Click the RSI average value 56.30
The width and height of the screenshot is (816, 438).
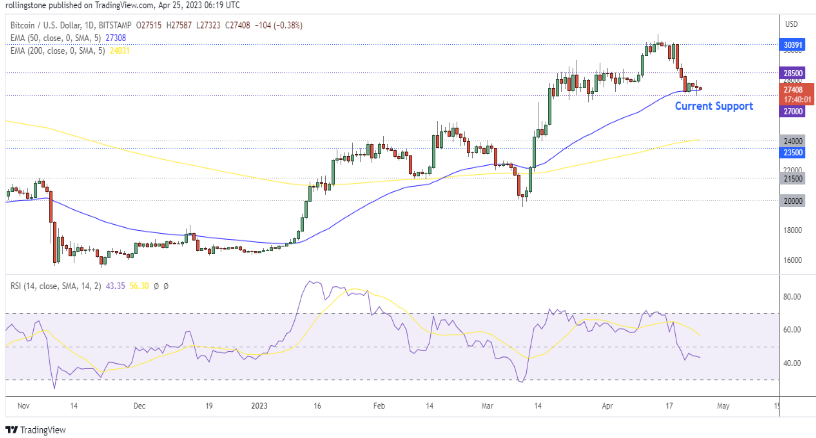pyautogui.click(x=139, y=286)
